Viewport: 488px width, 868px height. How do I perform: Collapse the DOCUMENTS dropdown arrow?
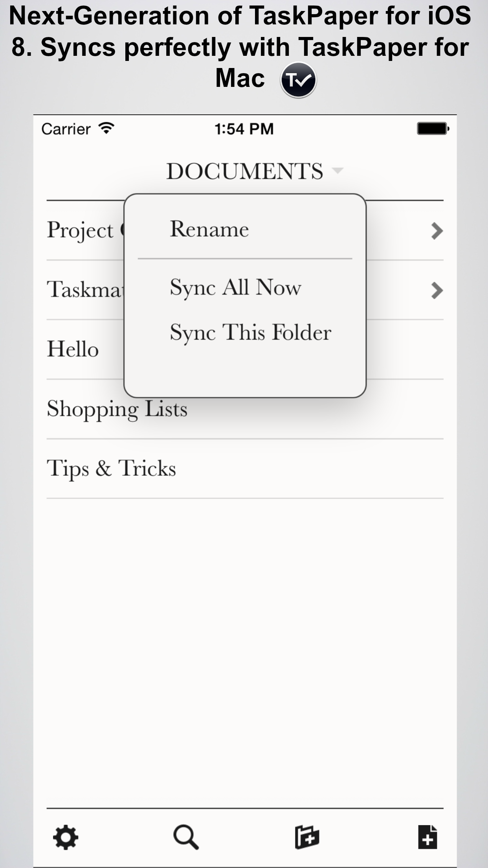click(x=338, y=171)
